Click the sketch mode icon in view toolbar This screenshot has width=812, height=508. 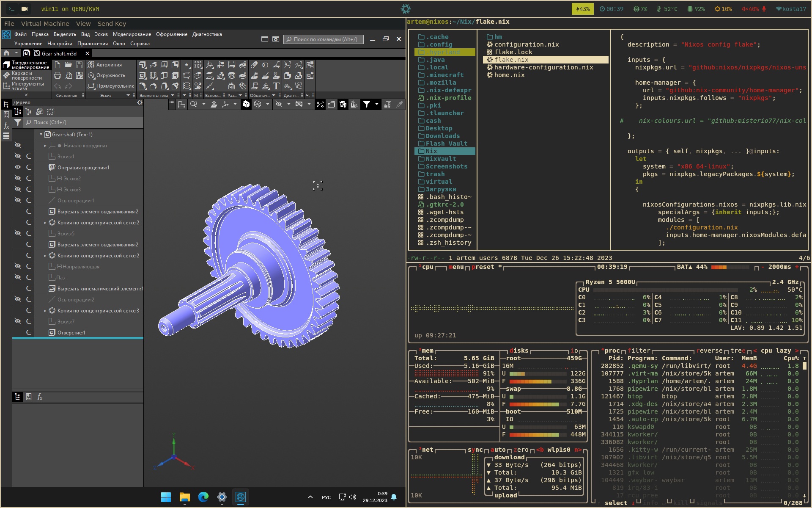181,104
